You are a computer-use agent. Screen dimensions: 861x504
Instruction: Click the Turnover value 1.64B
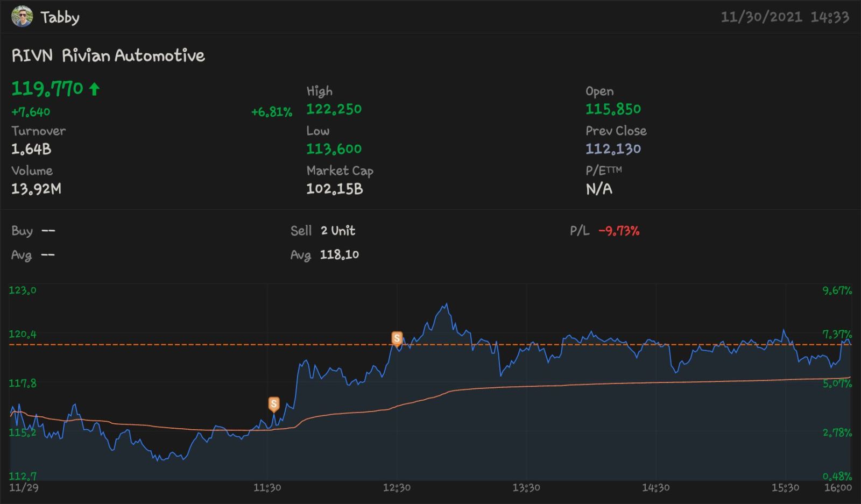[x=31, y=149]
